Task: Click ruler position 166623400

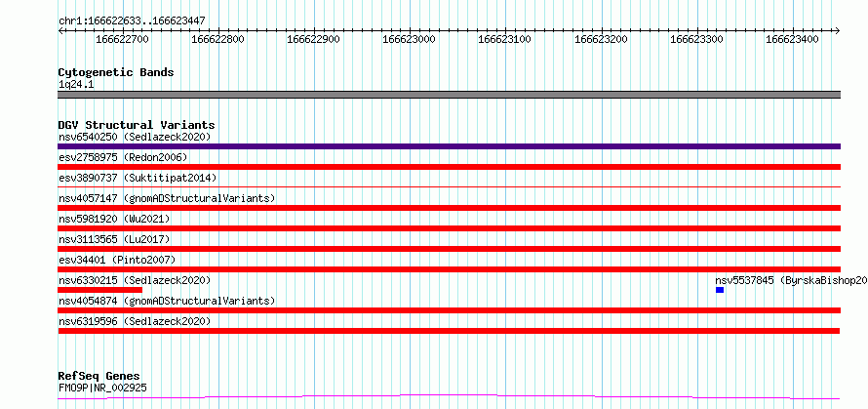Action: coord(793,39)
